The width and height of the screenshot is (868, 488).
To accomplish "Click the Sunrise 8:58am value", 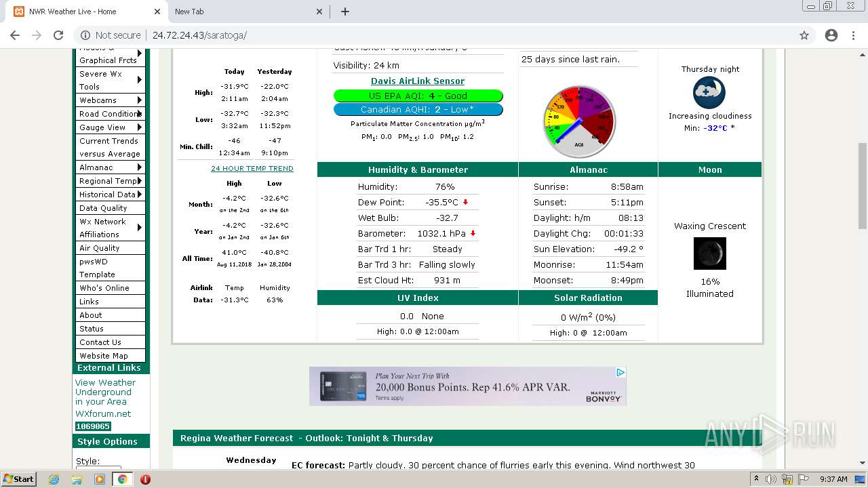I will (x=627, y=186).
